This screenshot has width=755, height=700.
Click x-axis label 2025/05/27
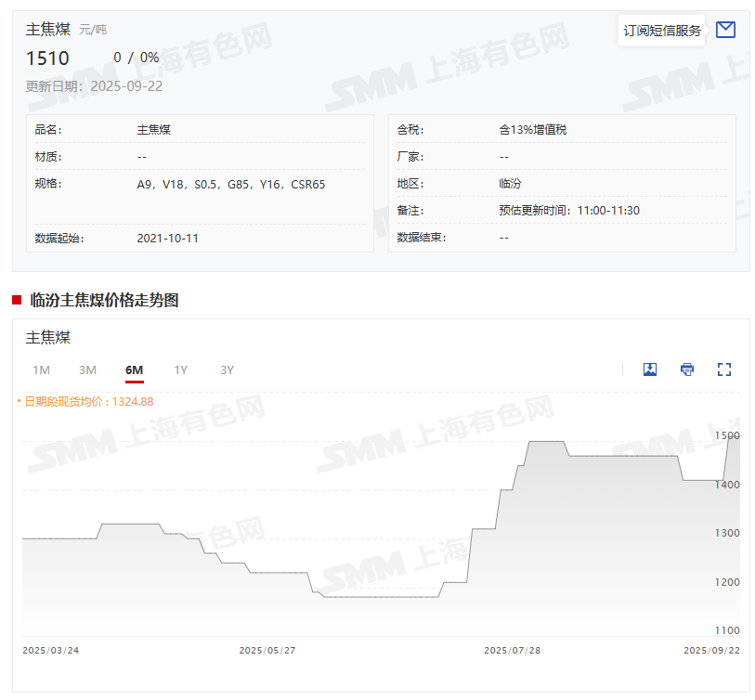pos(267,651)
